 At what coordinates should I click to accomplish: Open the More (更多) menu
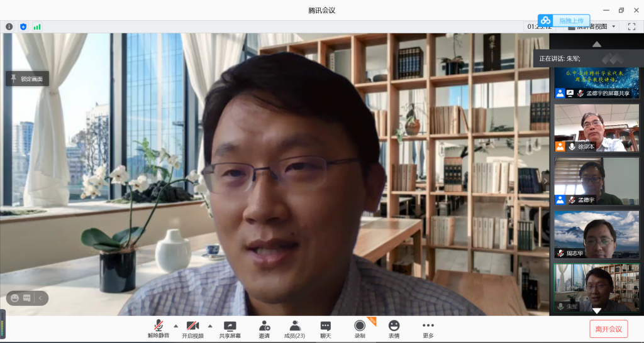coord(428,329)
